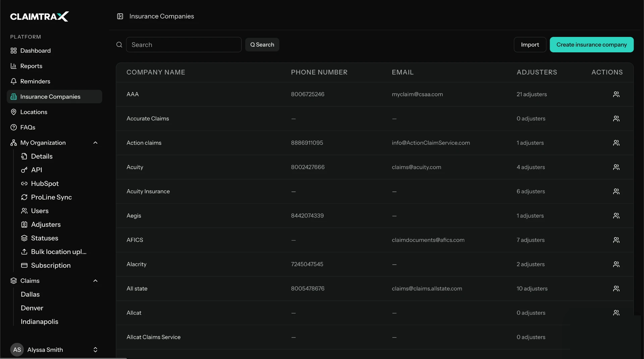Open the Reports page
Viewport: 644px width, 359px height.
pos(54,66)
